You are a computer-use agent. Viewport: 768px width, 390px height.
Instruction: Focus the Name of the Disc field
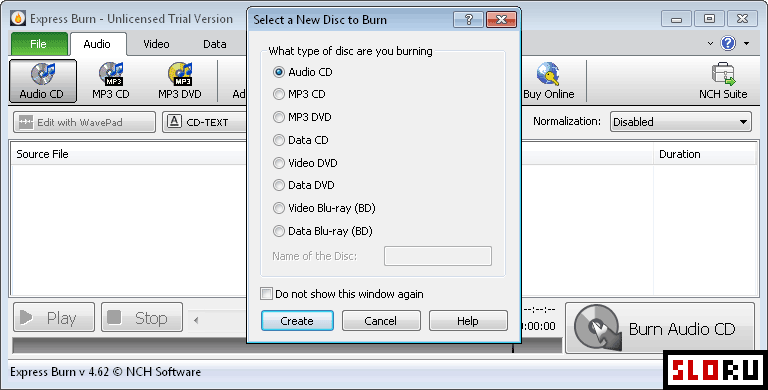(438, 256)
